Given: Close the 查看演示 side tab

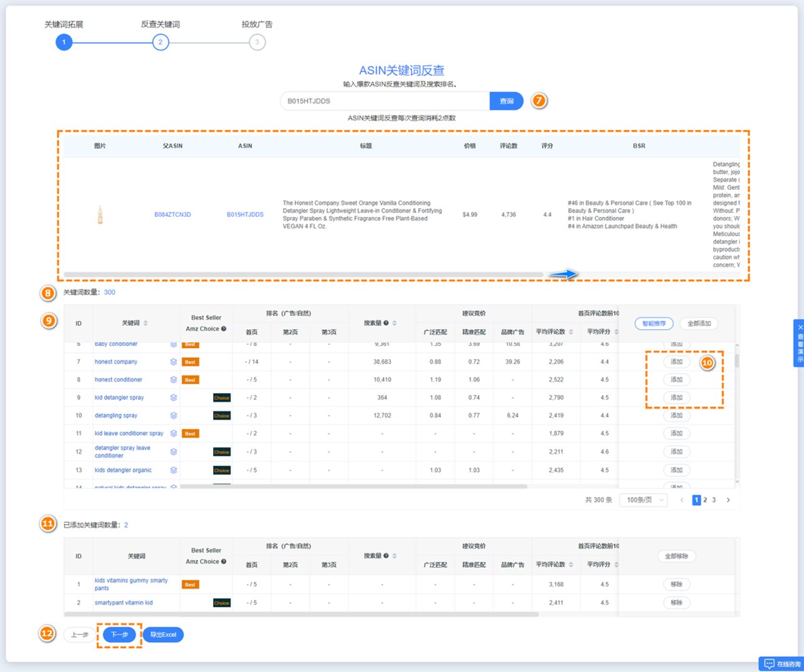Looking at the screenshot, I should [x=800, y=327].
